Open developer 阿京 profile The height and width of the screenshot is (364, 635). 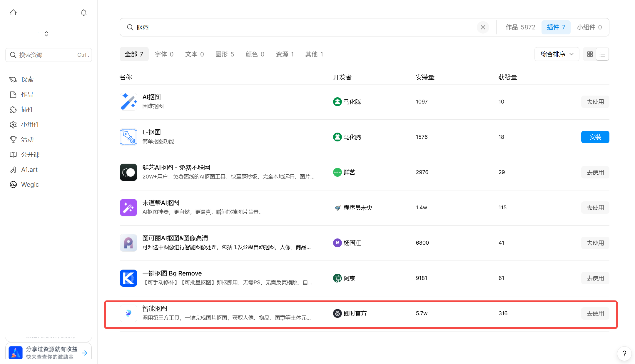pyautogui.click(x=344, y=278)
